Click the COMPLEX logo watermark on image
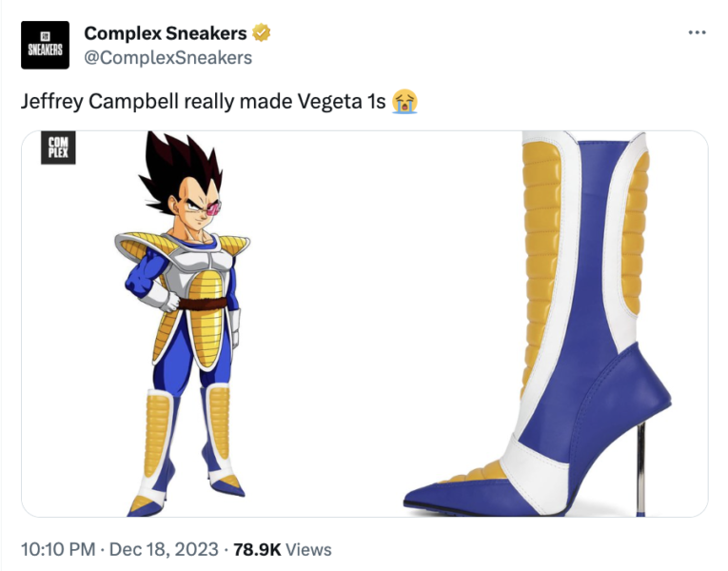The width and height of the screenshot is (728, 571). (x=58, y=148)
